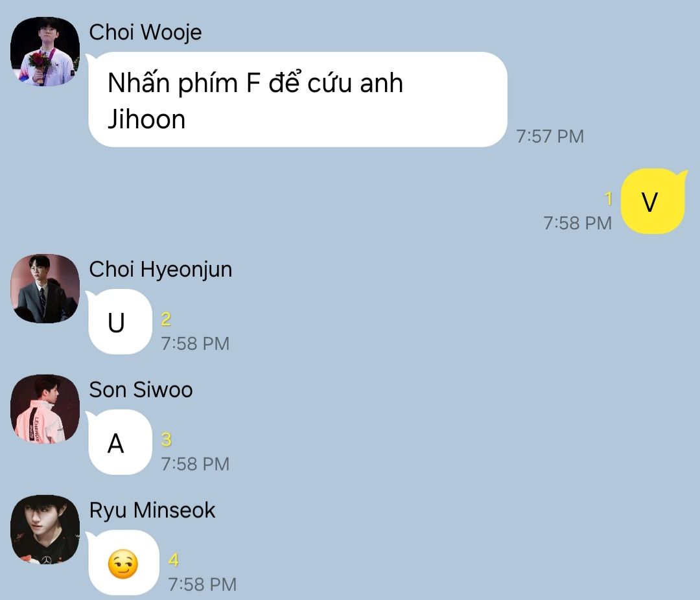Tap unread count 4 beside emoji message

point(174,560)
